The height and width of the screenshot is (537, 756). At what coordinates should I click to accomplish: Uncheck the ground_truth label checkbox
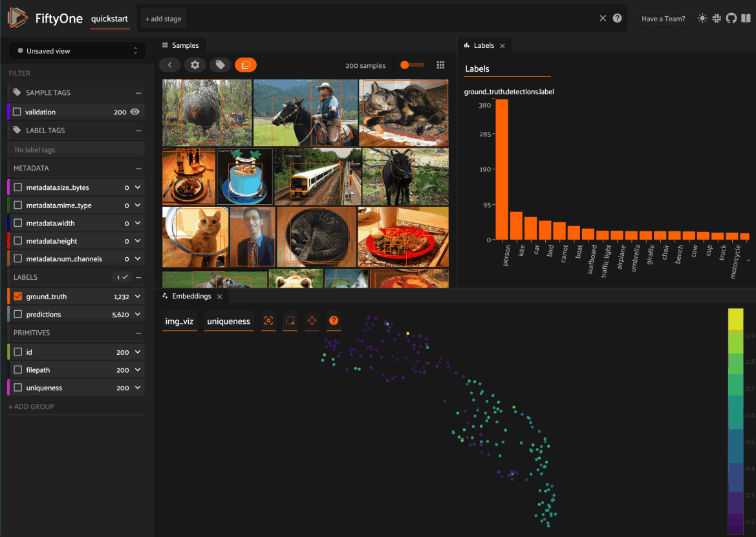pyautogui.click(x=18, y=296)
